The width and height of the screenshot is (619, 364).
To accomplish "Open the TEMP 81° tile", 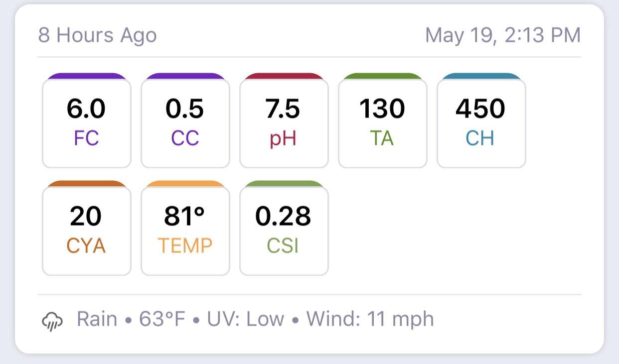I will (x=185, y=231).
